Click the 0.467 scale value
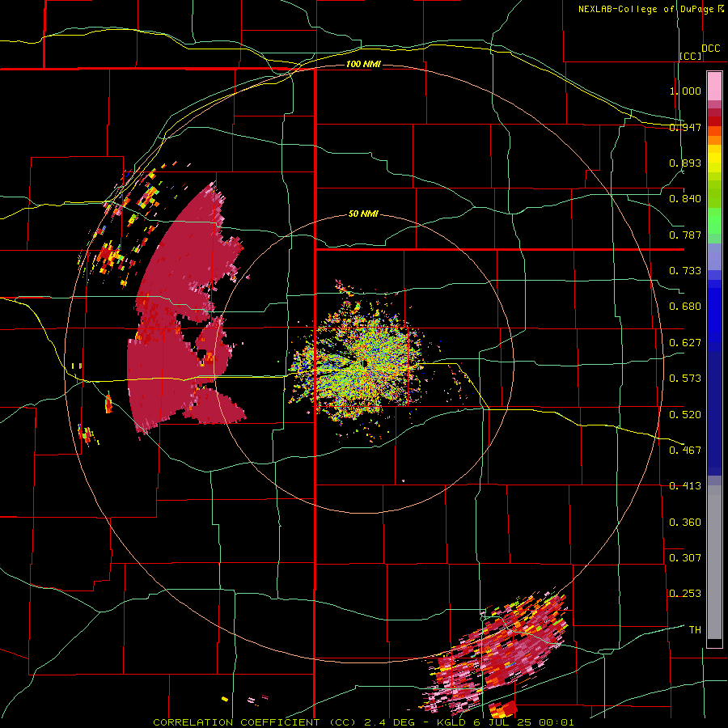The width and height of the screenshot is (728, 728). (685, 451)
